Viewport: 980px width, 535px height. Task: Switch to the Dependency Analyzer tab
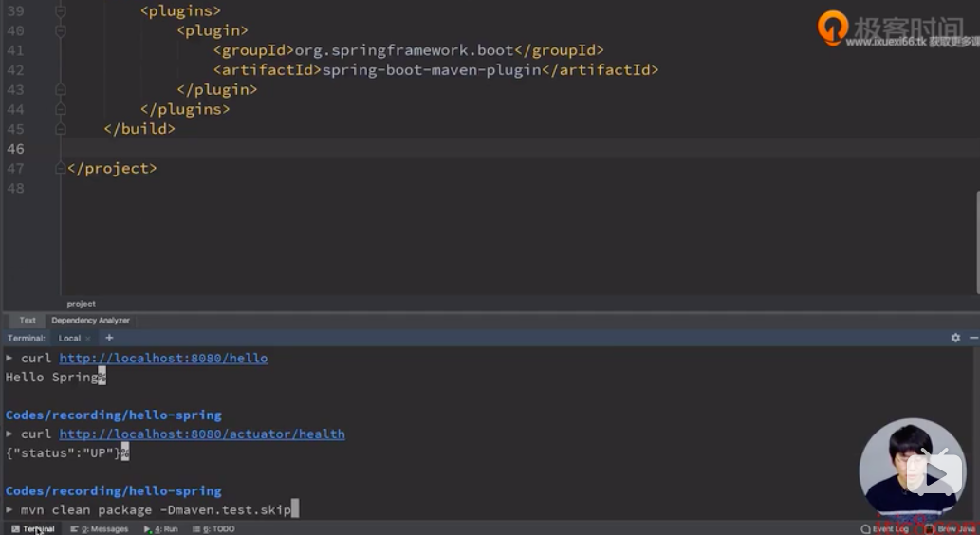(x=91, y=320)
